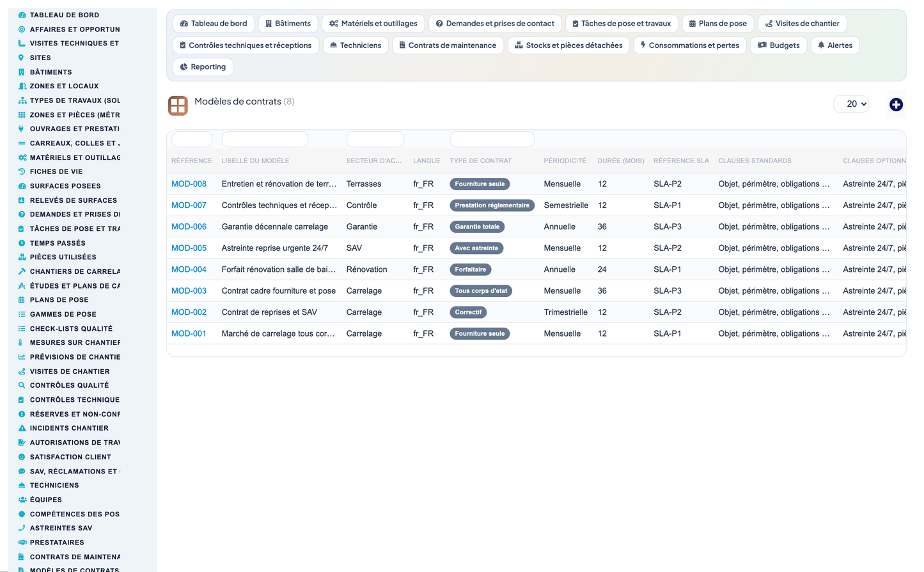Open the Secteur d'activité column filter
Viewport: 924px width, 572px height.
pyautogui.click(x=375, y=139)
